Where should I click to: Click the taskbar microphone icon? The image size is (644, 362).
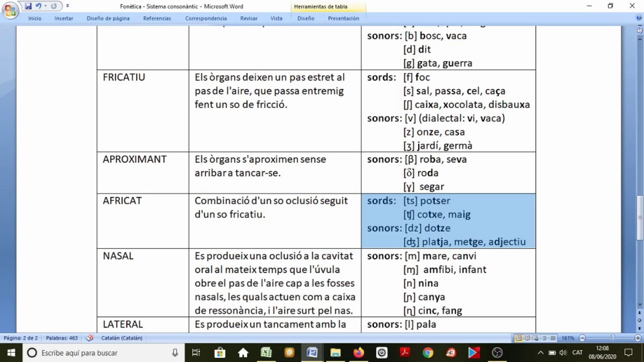[x=175, y=352]
